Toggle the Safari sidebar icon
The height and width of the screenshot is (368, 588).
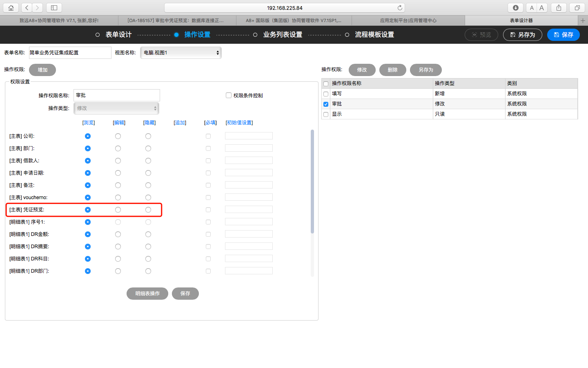point(54,8)
